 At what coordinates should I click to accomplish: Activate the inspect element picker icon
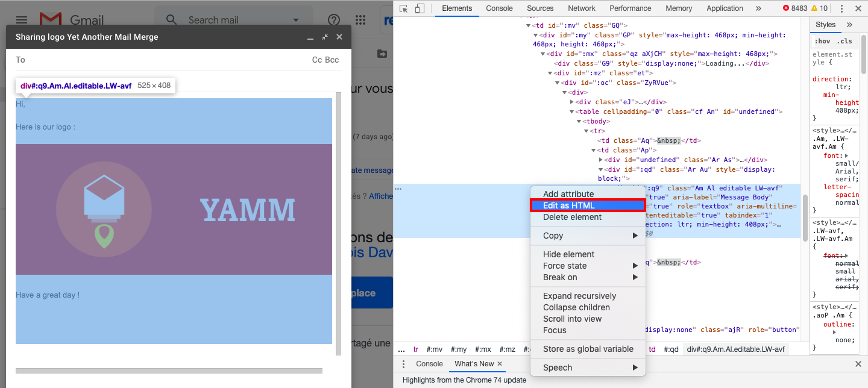404,8
